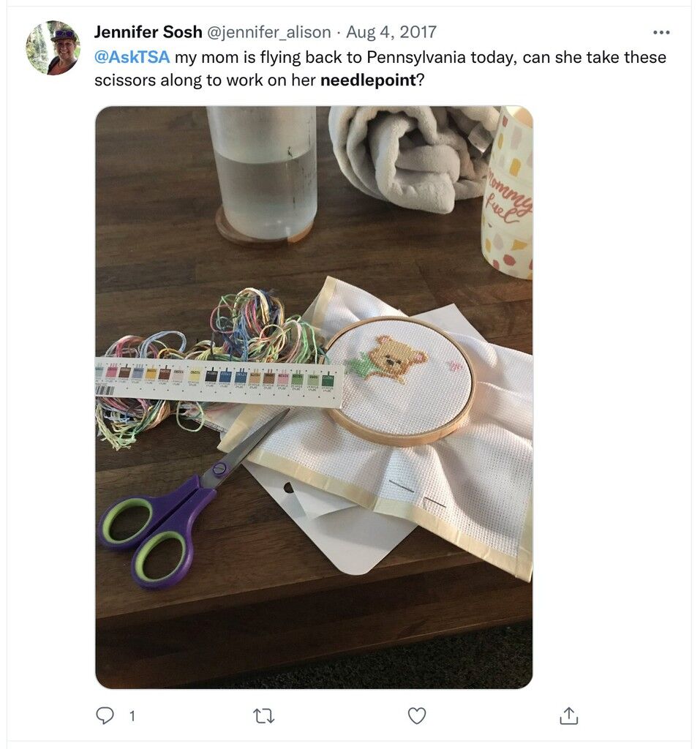Open the Aug 4, 2017 timestamp
The image size is (700, 749).
point(391,32)
